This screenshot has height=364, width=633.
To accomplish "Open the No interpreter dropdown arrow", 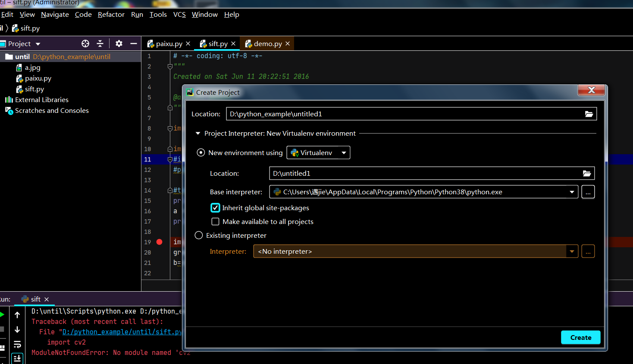I will point(572,252).
